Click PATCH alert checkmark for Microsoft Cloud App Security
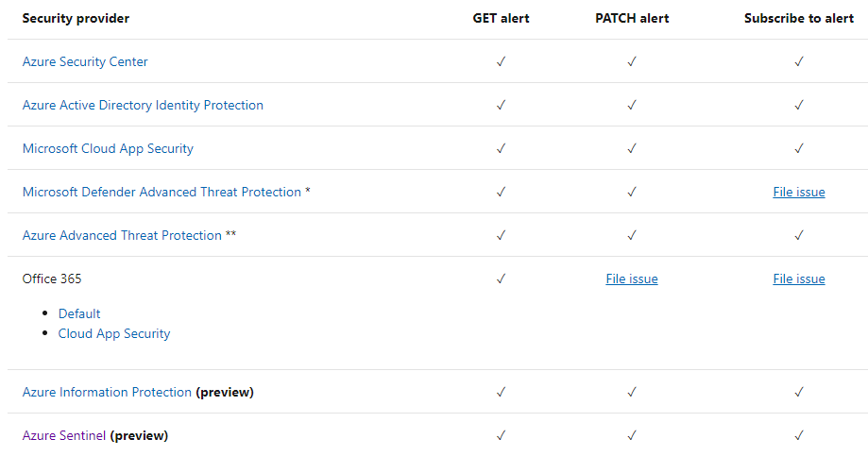Viewport: 868px width, 456px height. pyautogui.click(x=632, y=148)
